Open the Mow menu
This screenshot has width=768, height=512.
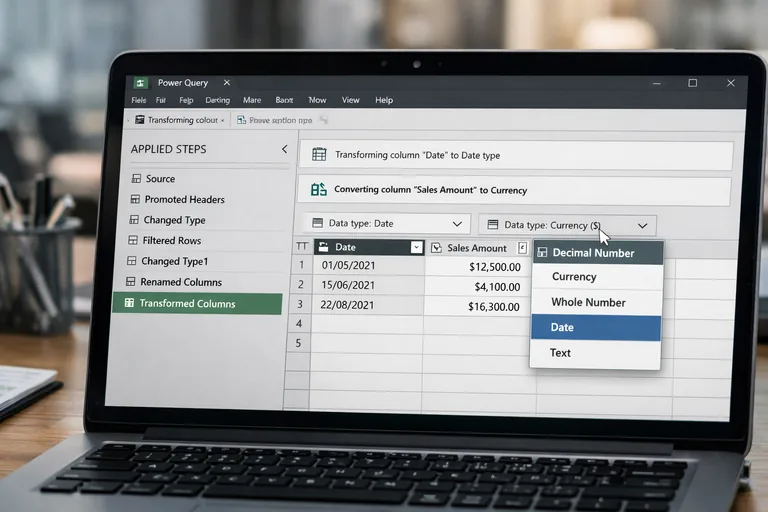click(317, 100)
